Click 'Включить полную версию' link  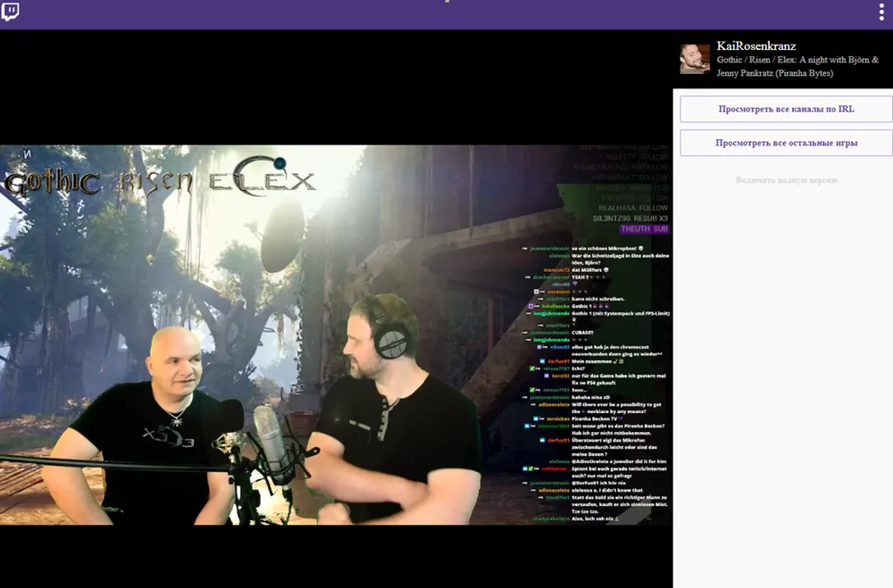coord(786,180)
